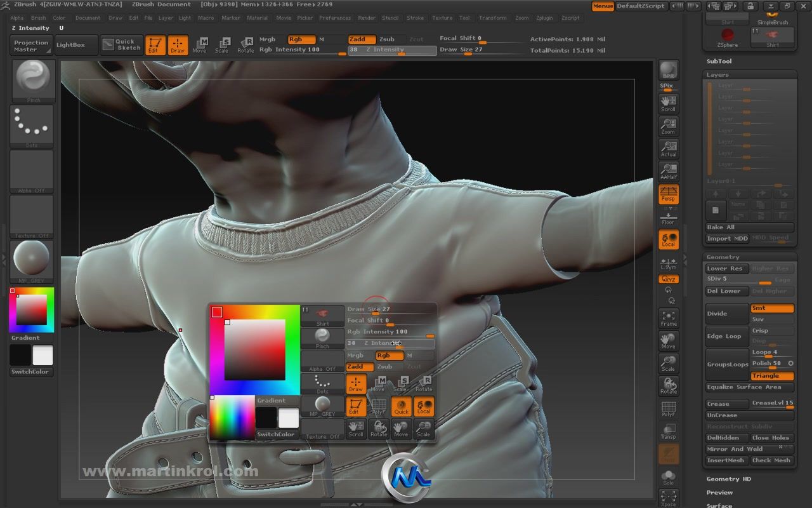The image size is (812, 508).
Task: Toggle the Triangle option
Action: click(x=772, y=376)
